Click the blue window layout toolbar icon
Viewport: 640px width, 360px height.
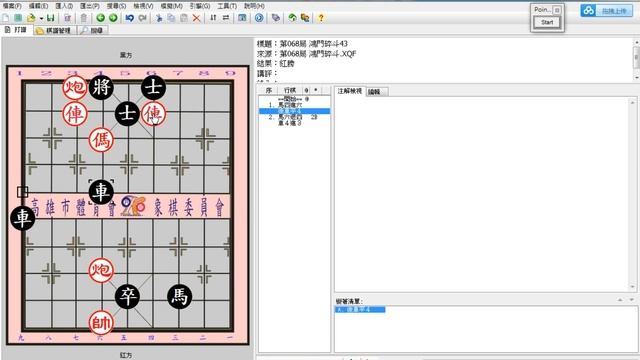coord(242,18)
